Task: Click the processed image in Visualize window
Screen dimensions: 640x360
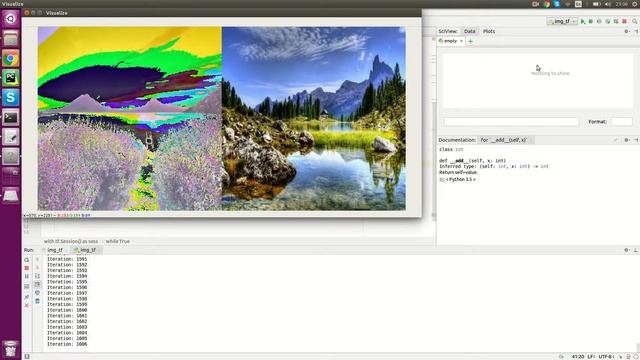Action: [130, 118]
